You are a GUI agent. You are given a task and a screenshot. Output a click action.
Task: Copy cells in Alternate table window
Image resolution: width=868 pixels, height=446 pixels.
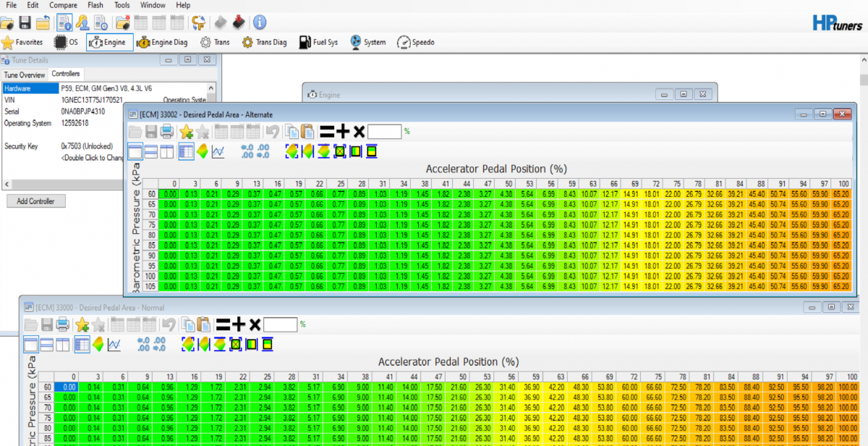(291, 132)
